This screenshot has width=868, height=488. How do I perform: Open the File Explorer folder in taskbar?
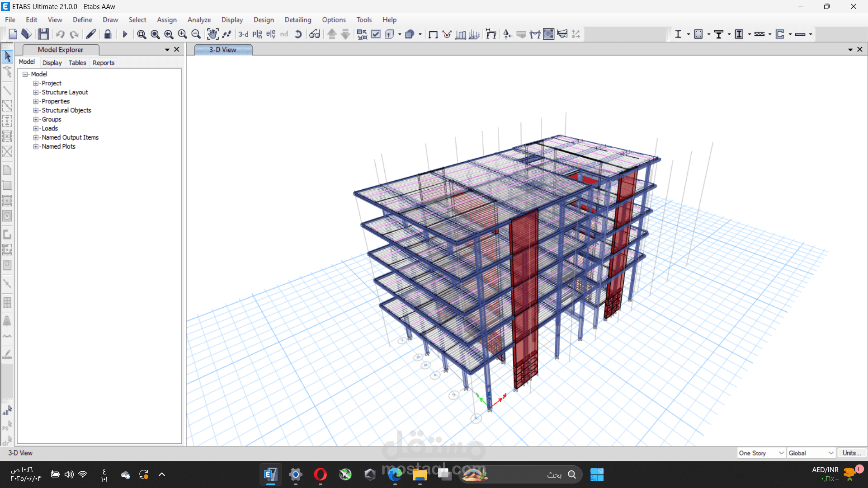click(x=420, y=474)
